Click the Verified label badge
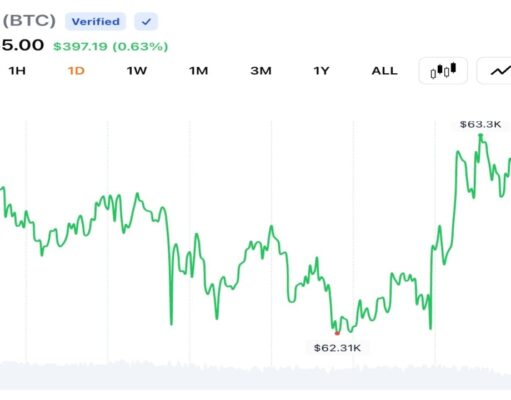Viewport: 511px width, 400px height. 95,22
